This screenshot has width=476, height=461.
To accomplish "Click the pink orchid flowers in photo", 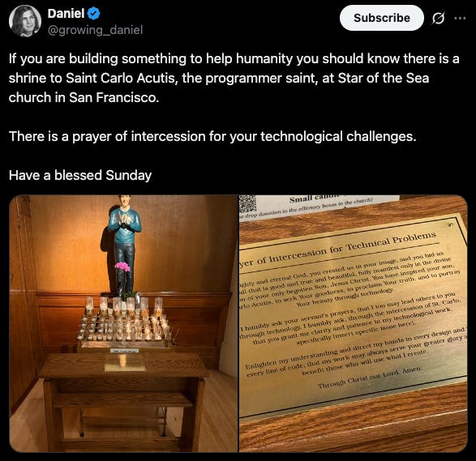I will pyautogui.click(x=122, y=267).
